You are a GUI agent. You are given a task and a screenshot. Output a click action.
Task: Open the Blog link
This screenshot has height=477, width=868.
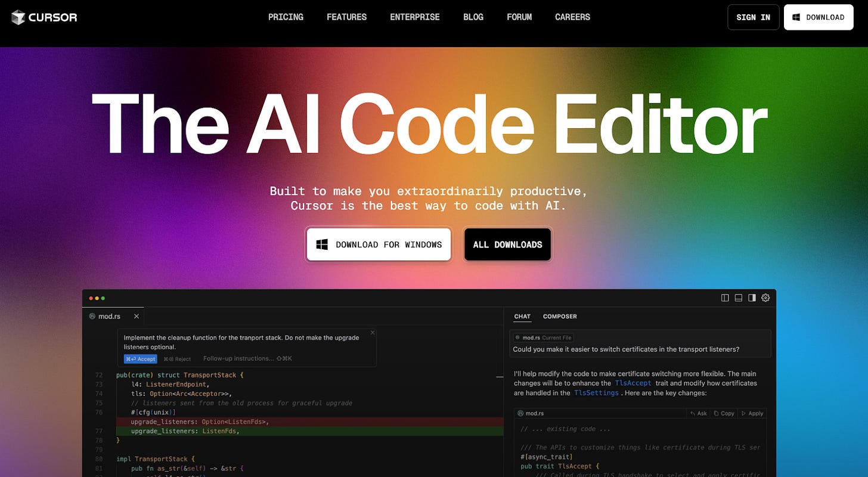[x=473, y=17]
